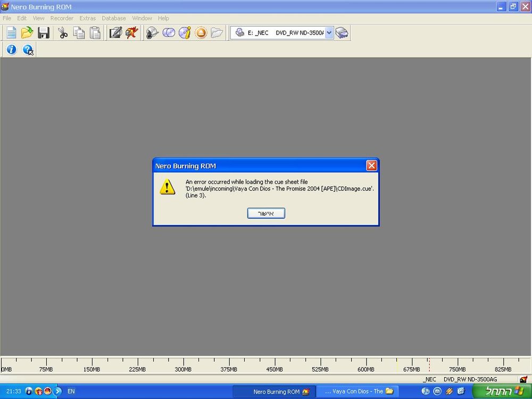Screen dimensions: 532x399
Task: Click the 'An error occurred' dialog message text
Action: tap(280, 189)
